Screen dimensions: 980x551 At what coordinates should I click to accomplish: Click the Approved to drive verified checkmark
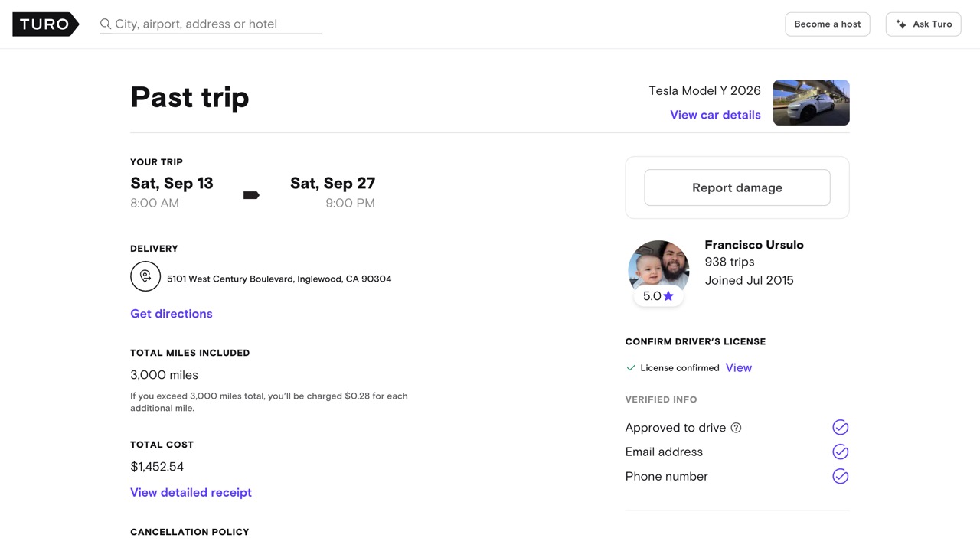click(840, 427)
